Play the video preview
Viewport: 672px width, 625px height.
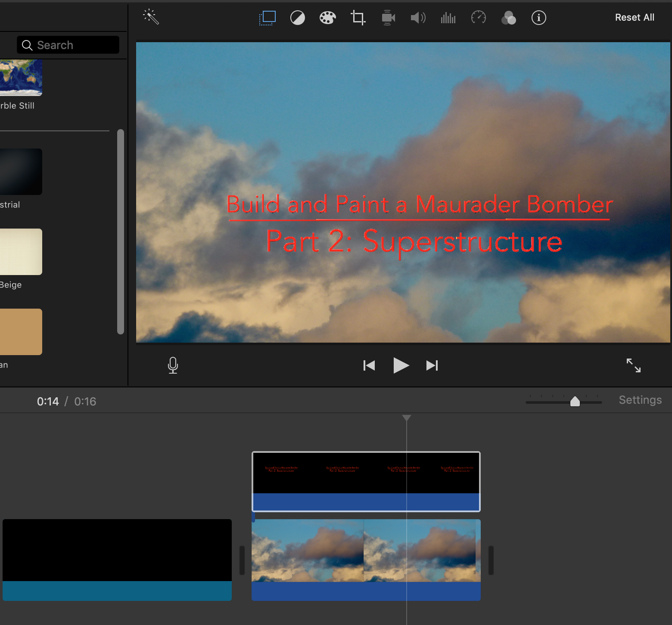tap(401, 365)
